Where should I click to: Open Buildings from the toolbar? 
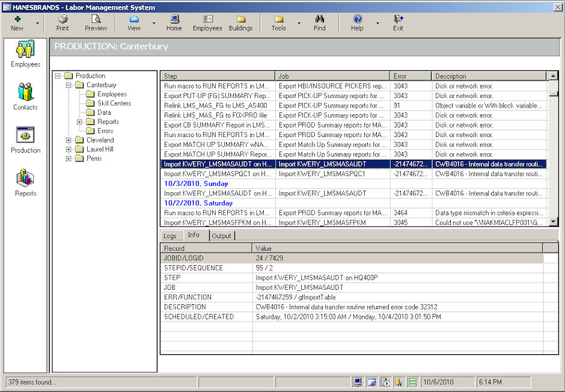(x=240, y=23)
